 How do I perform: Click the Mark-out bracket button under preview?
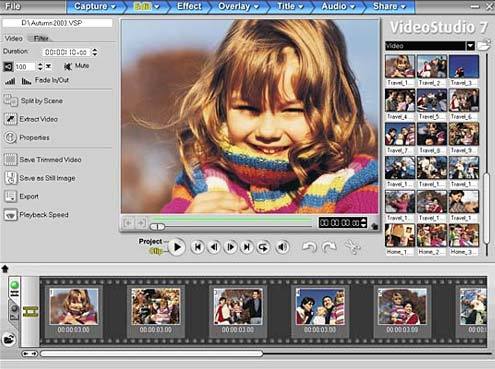coord(141,223)
